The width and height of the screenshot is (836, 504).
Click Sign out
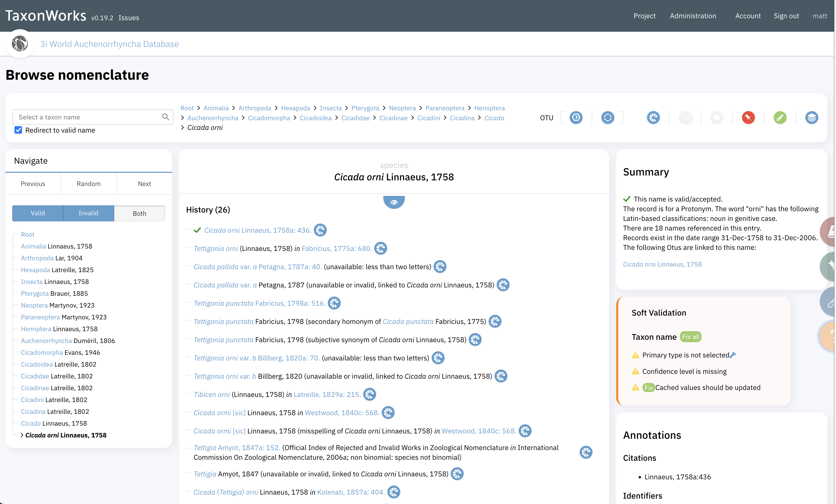786,16
